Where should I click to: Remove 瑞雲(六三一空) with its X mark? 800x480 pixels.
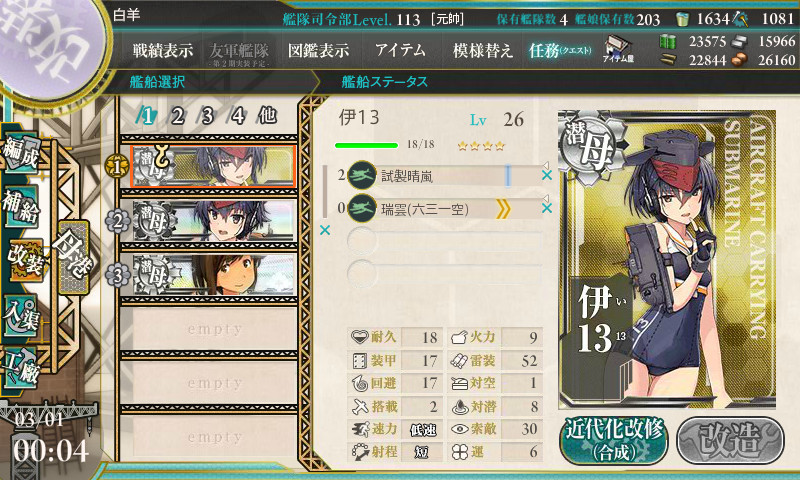[x=546, y=208]
